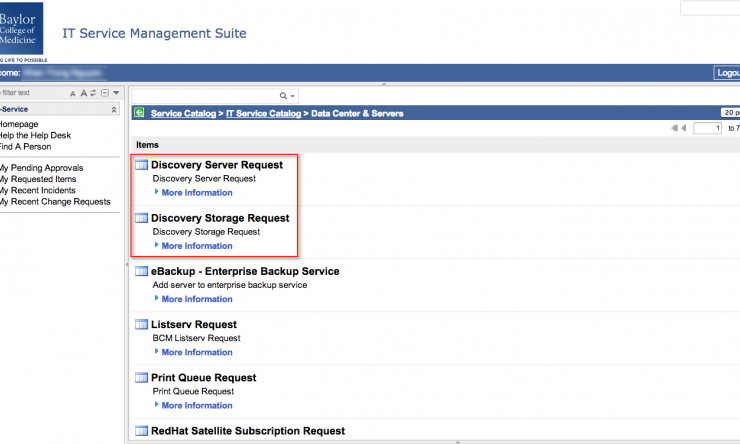Image resolution: width=740 pixels, height=444 pixels.
Task: Click the green back arrow icon
Action: pyautogui.click(x=139, y=112)
